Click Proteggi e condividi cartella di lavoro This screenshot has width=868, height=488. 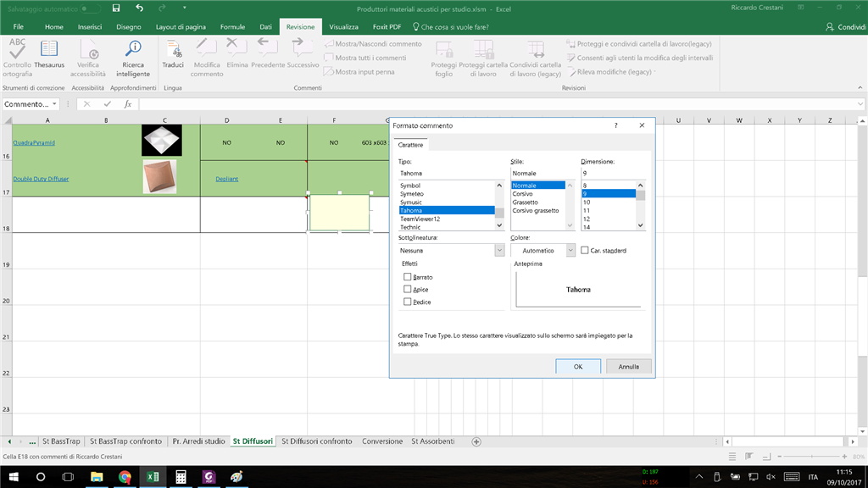point(639,44)
